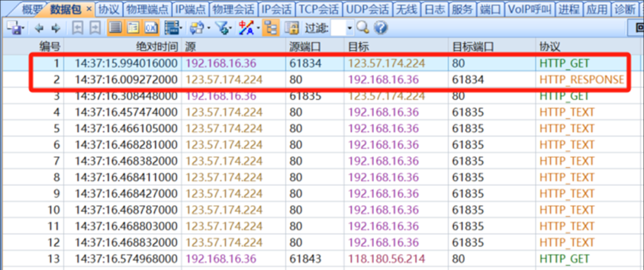Switch to the 物理会话 tab

(x=234, y=8)
